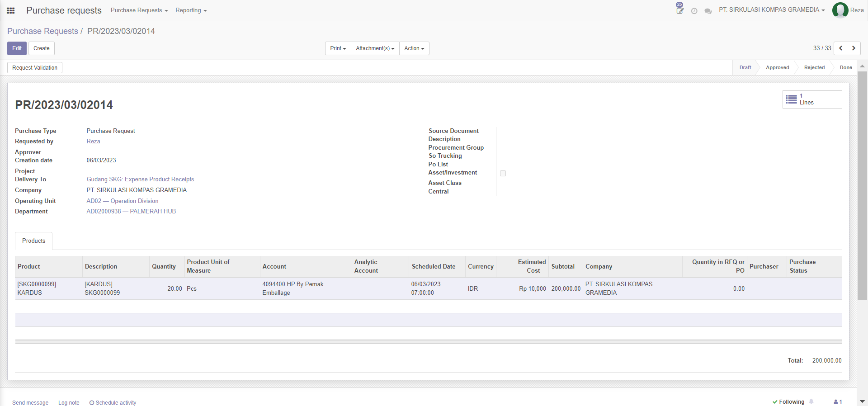Click the Draft status stage

[745, 68]
